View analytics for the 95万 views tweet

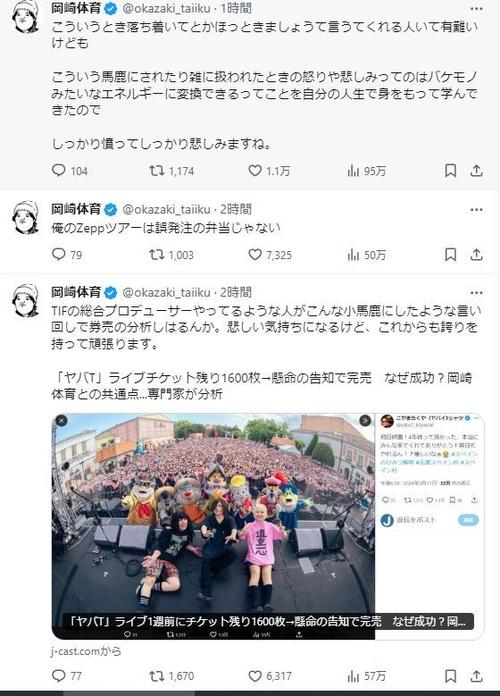pyautogui.click(x=366, y=171)
